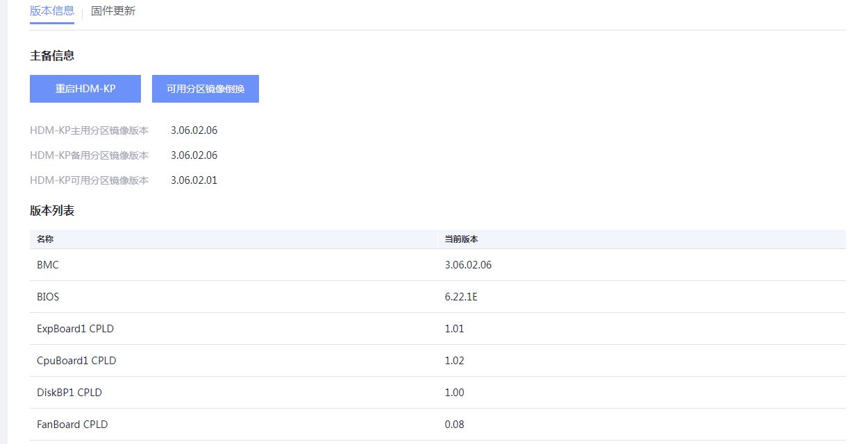Click the HDM-KP备用分区镜像版本 label
This screenshot has width=868, height=444.
89,155
